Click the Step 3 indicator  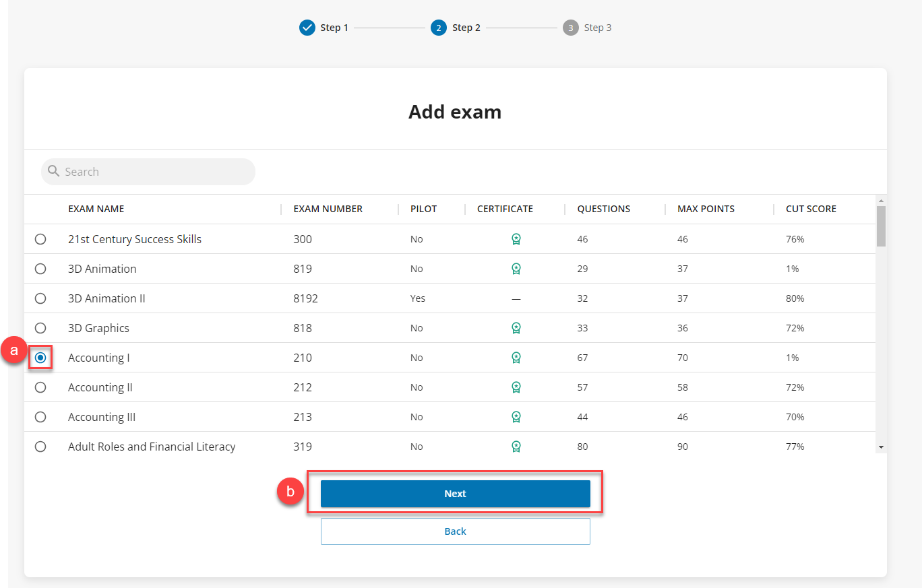pyautogui.click(x=570, y=27)
